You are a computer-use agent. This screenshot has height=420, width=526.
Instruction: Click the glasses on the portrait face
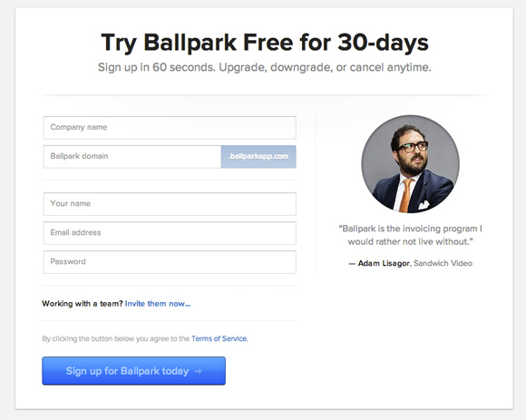point(414,147)
